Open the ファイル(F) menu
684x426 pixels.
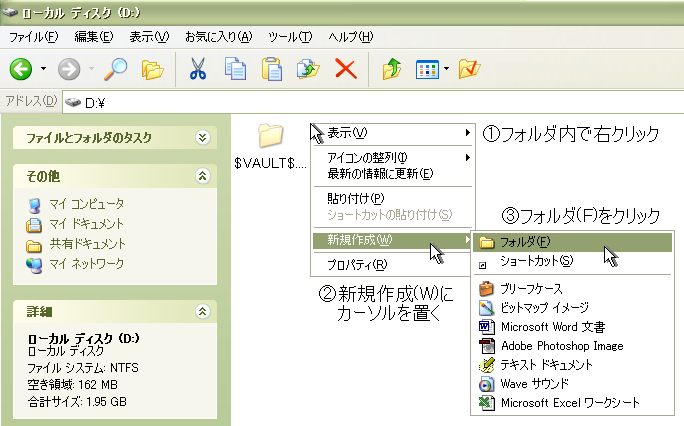point(33,37)
